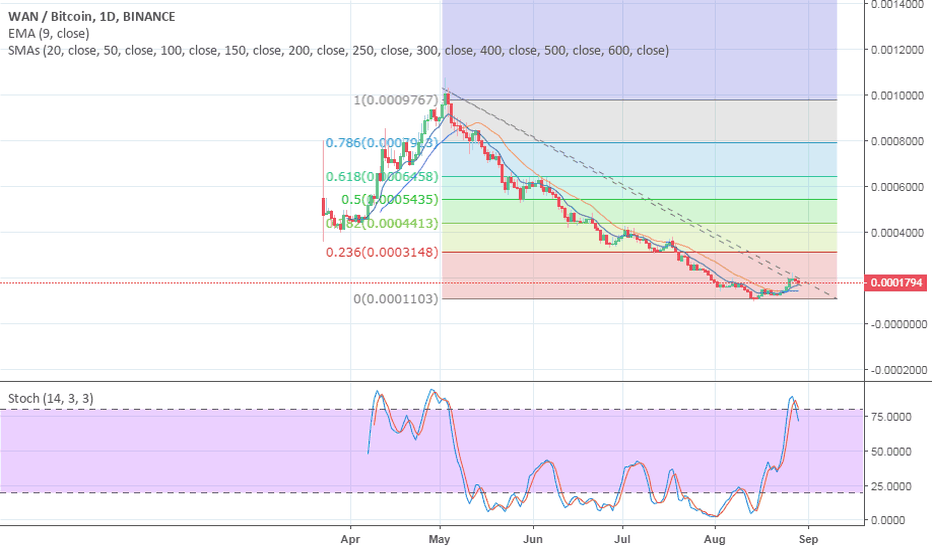Click the 0.0004000 price axis label

click(898, 232)
